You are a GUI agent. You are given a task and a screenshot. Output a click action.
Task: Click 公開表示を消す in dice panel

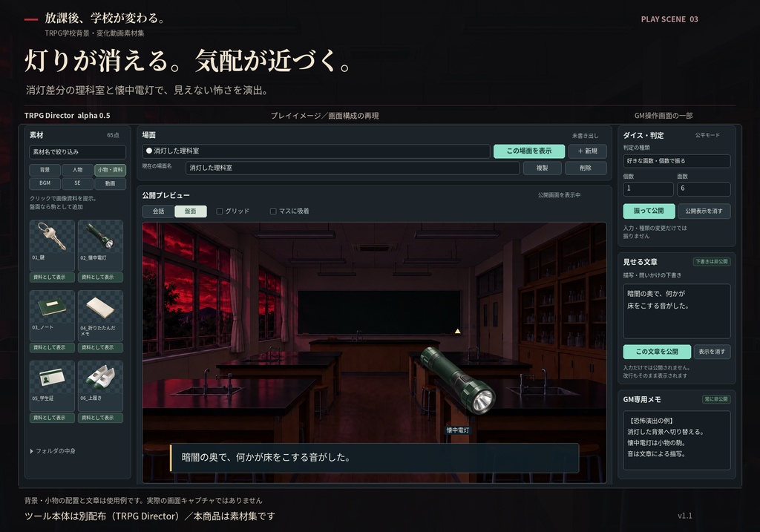pyautogui.click(x=704, y=211)
